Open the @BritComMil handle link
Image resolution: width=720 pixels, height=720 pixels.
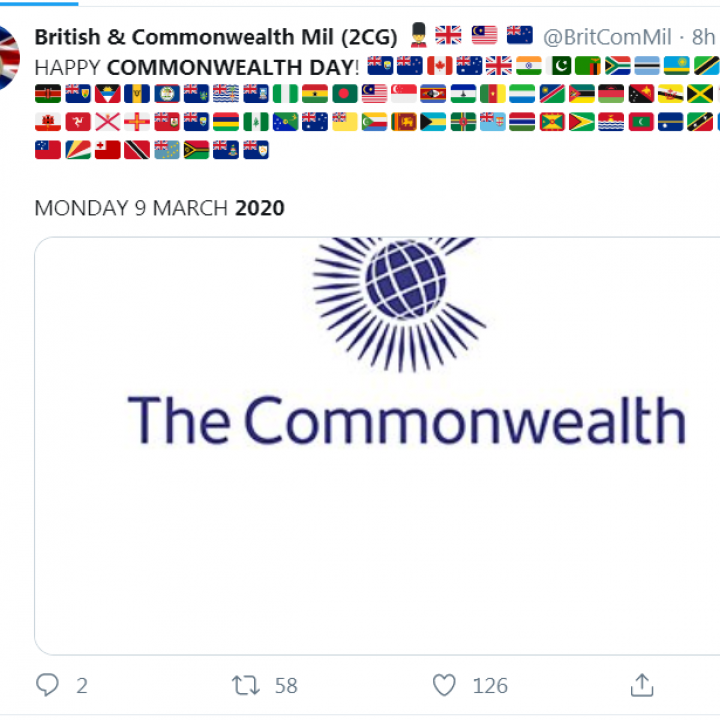tap(607, 37)
